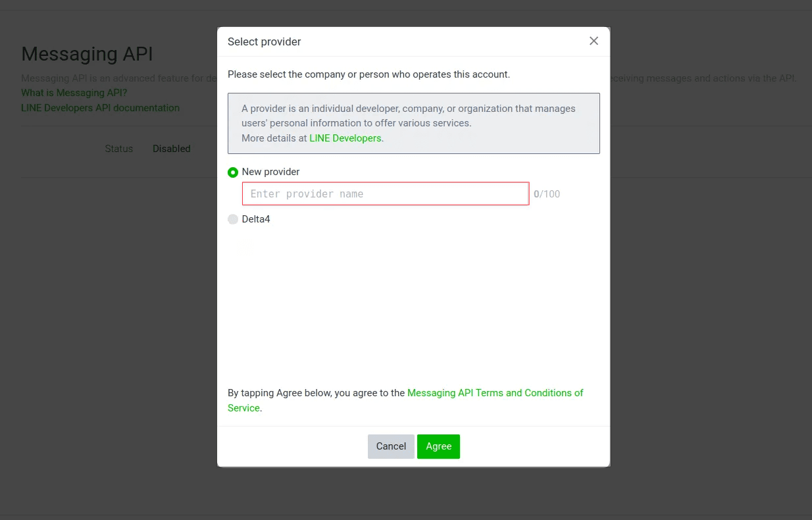Open the LINE Developers API documentation link

pos(100,107)
